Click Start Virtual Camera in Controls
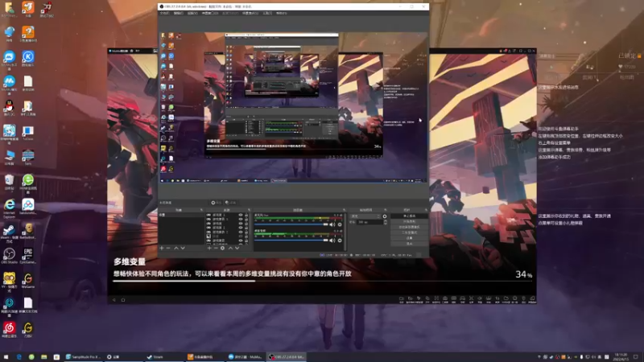The image size is (644, 362). 409,227
